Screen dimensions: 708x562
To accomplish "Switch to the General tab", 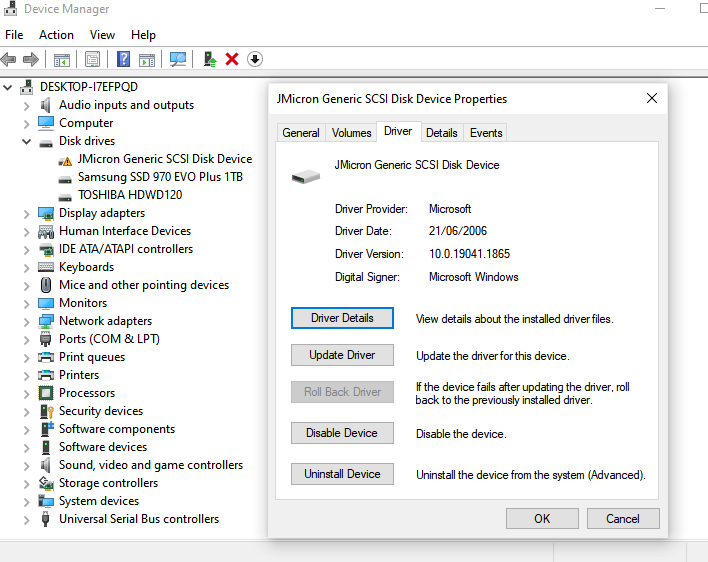I will coord(301,133).
